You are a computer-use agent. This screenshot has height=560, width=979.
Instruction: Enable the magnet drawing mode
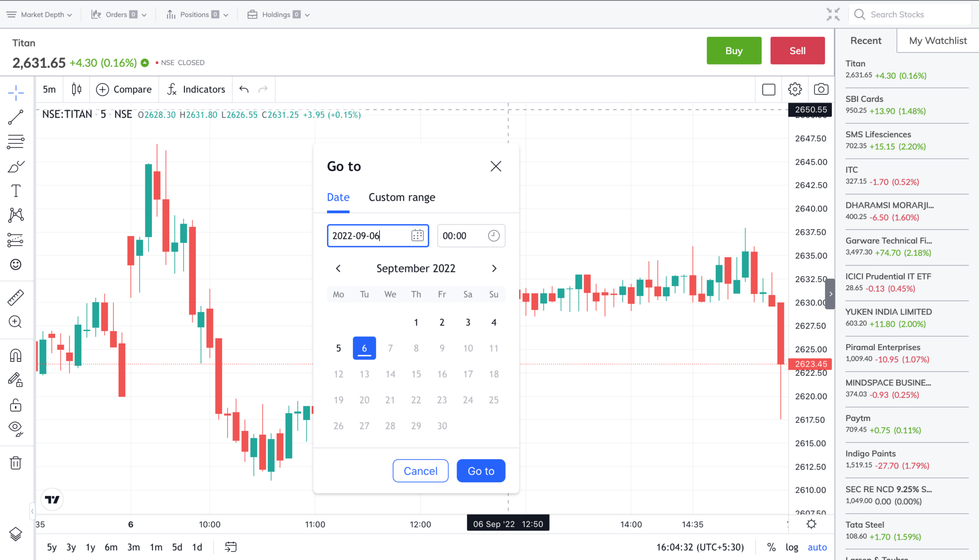point(16,355)
